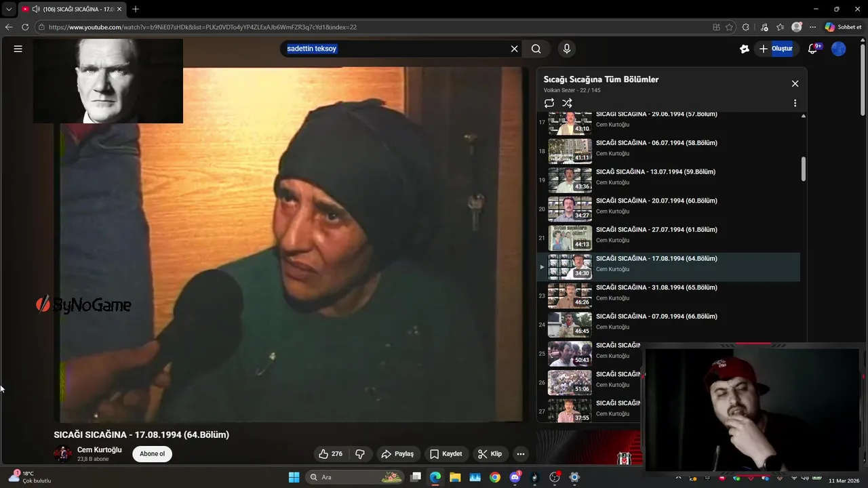This screenshot has width=868, height=488.
Task: Open the YouTube account avatar menu
Action: pyautogui.click(x=839, y=49)
